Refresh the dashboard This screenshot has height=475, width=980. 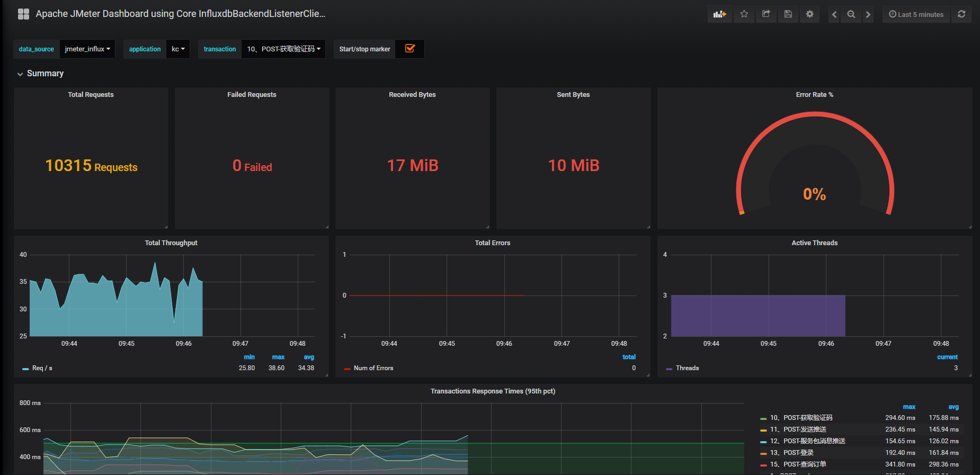pos(961,14)
